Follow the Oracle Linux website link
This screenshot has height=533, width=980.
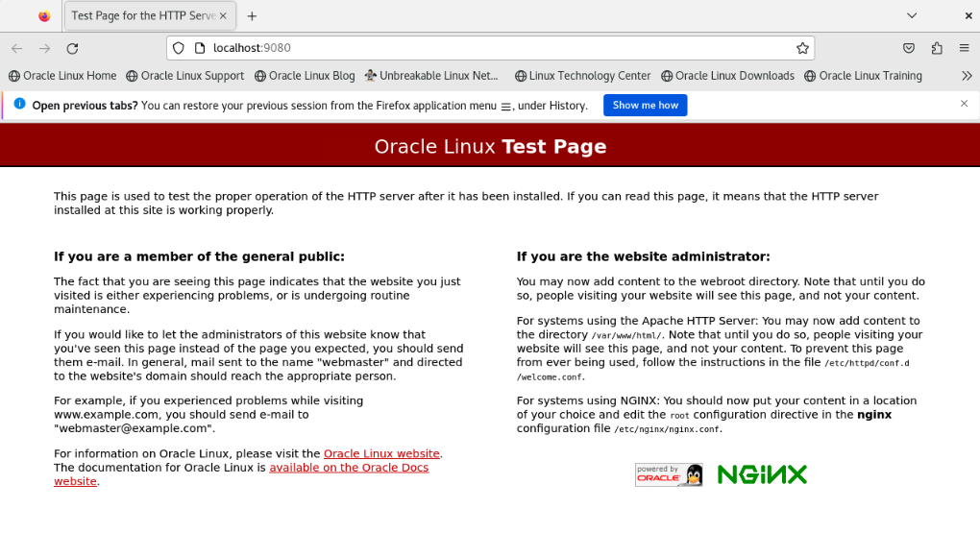click(381, 453)
